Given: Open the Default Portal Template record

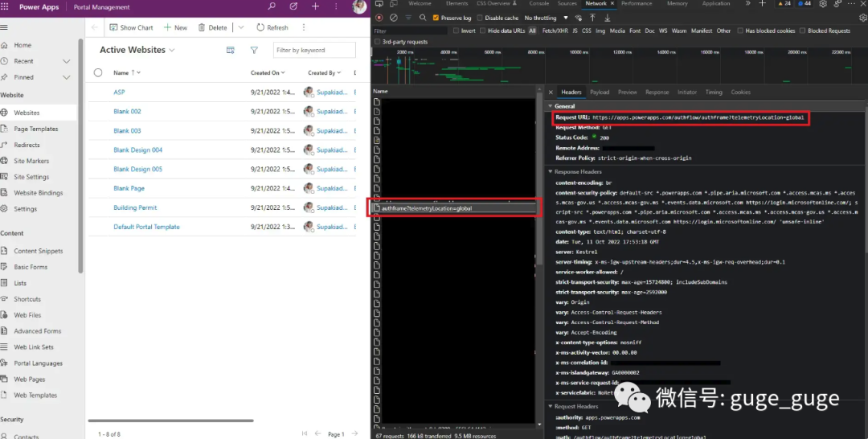Looking at the screenshot, I should 147,227.
